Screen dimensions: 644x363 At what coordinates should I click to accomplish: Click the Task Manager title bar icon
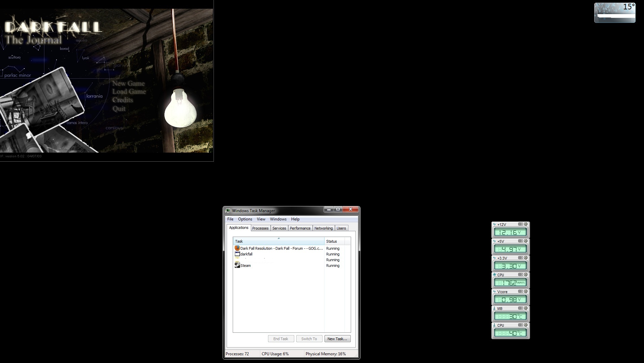click(228, 210)
